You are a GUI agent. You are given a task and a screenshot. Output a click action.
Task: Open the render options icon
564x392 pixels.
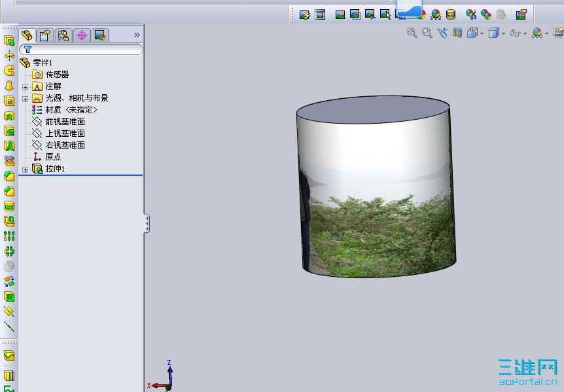coord(521,14)
